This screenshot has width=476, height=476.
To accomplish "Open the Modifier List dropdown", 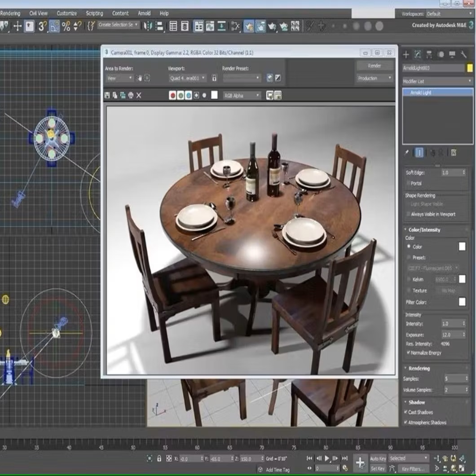I will coord(437,81).
